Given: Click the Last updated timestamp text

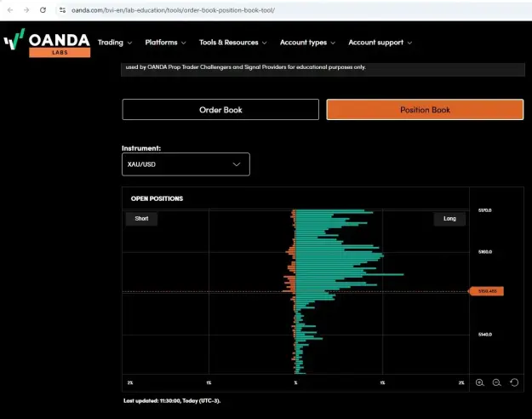Looking at the screenshot, I should coord(172,401).
